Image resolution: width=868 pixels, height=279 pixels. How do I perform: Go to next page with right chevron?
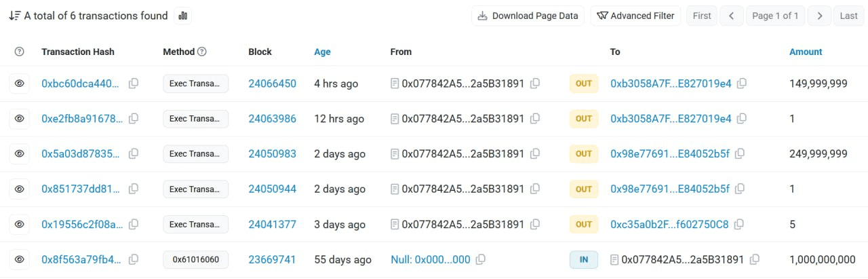click(820, 16)
